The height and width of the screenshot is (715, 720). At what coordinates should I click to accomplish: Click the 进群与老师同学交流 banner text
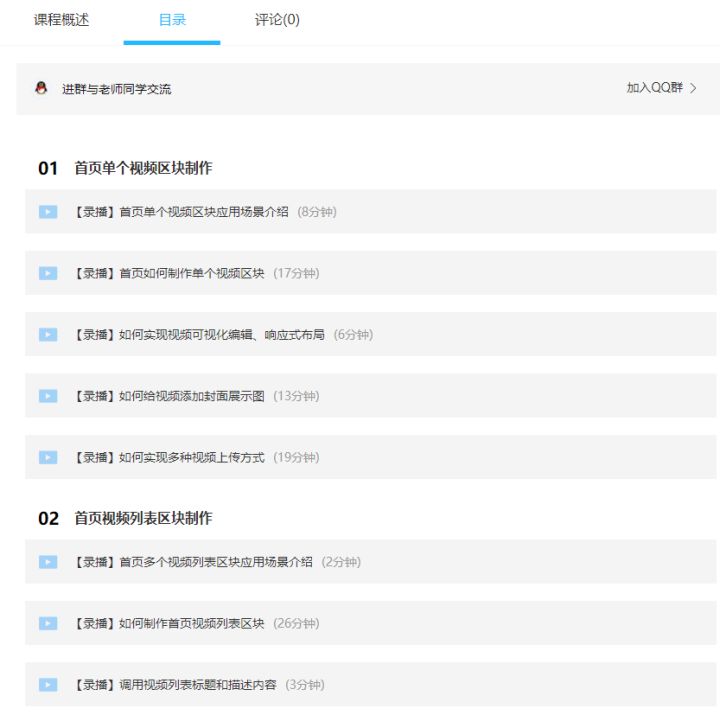tap(116, 89)
